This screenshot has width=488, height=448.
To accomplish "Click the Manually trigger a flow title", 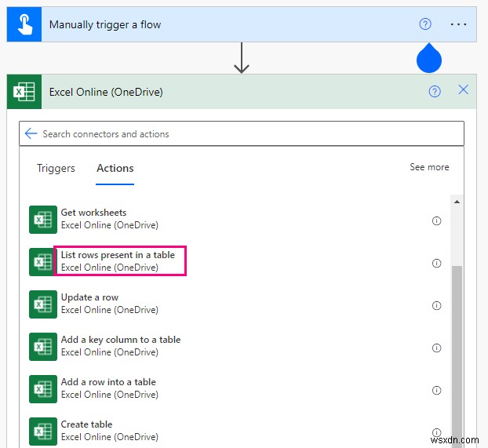I will pyautogui.click(x=105, y=24).
